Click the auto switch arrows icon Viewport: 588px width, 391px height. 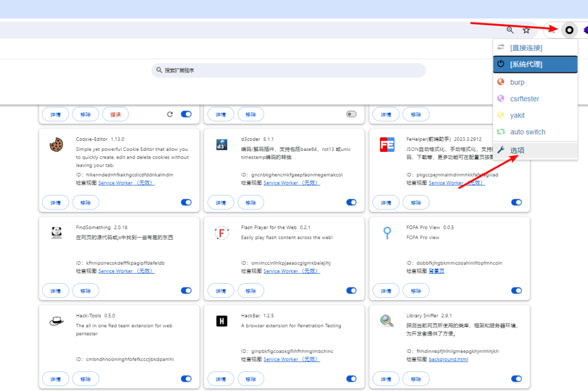tap(501, 132)
